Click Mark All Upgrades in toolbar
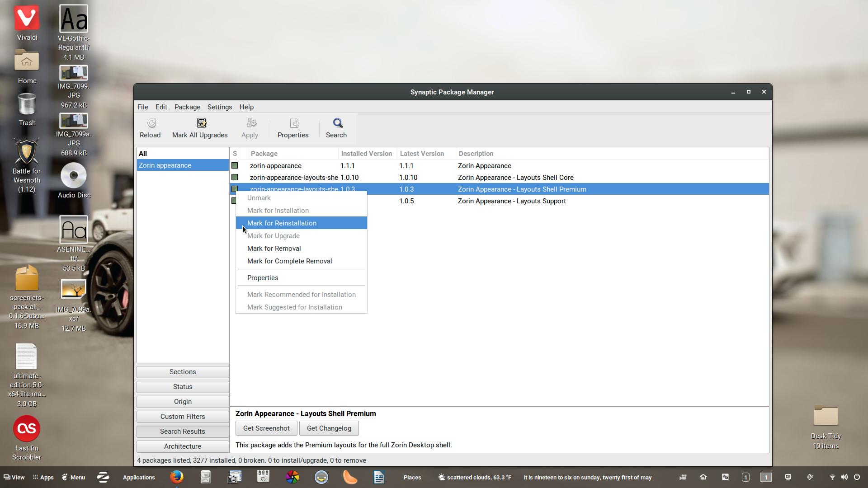The width and height of the screenshot is (868, 488). (200, 128)
